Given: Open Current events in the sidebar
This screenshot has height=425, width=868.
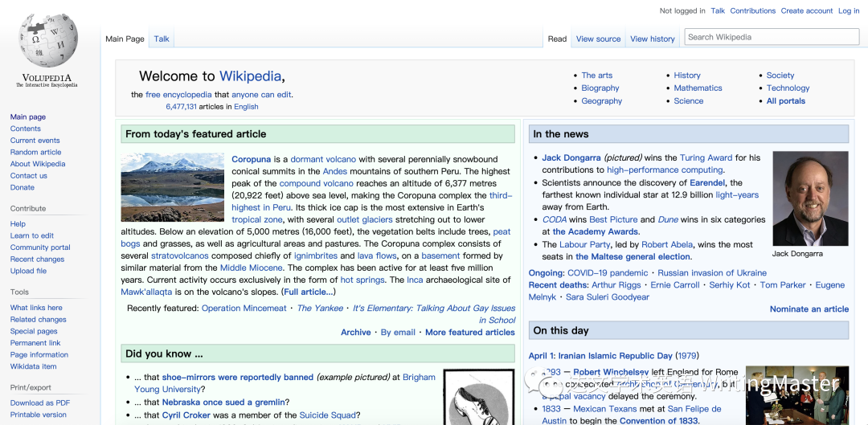Looking at the screenshot, I should point(35,140).
